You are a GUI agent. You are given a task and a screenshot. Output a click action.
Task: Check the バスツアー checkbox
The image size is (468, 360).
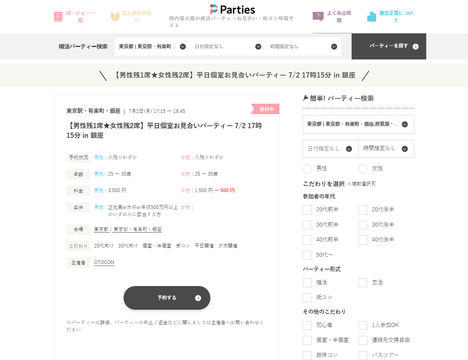(x=363, y=355)
